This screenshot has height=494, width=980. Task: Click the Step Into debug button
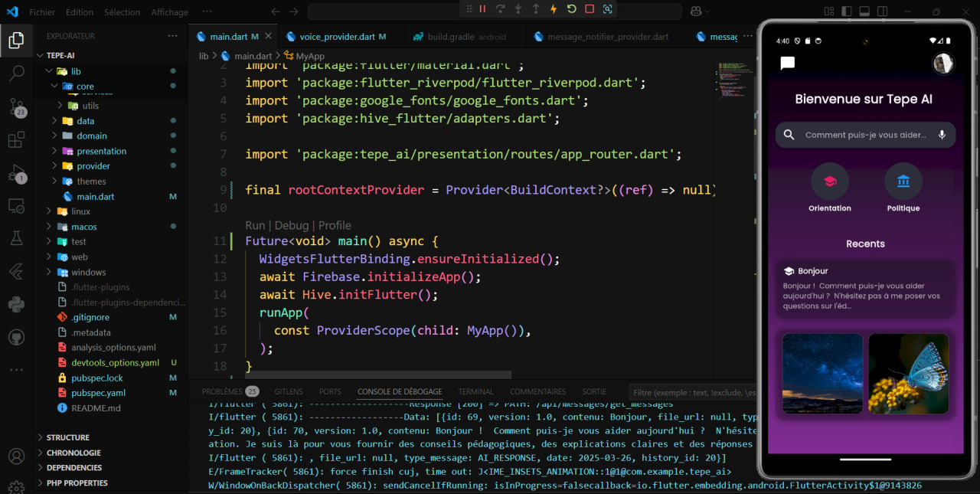(518, 9)
